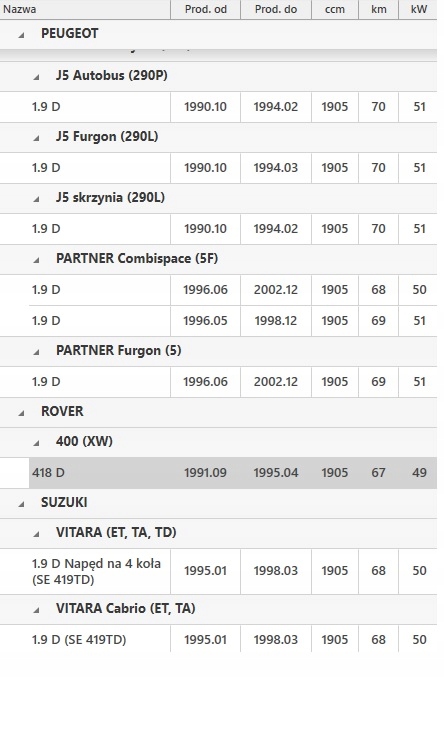Collapse the ROVER group
The width and height of the screenshot is (444, 732).
click(21, 413)
